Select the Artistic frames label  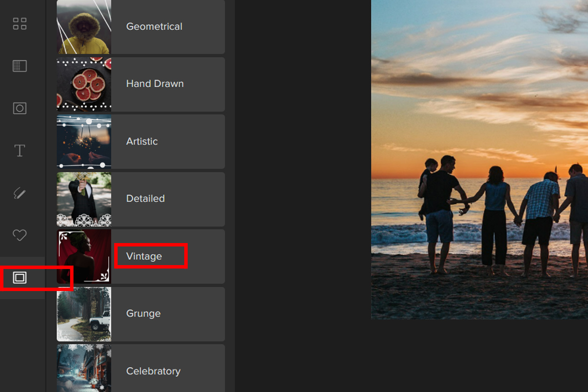[x=142, y=141]
